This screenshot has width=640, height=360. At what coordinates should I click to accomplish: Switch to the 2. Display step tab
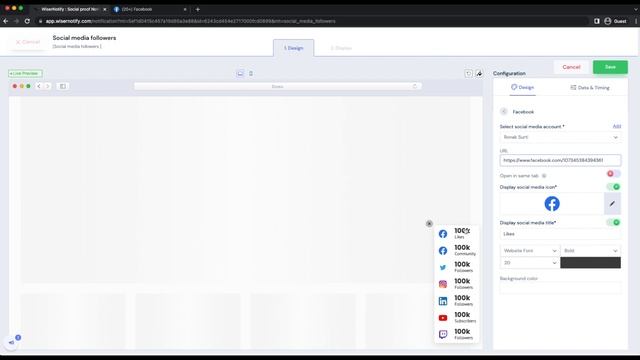(341, 48)
